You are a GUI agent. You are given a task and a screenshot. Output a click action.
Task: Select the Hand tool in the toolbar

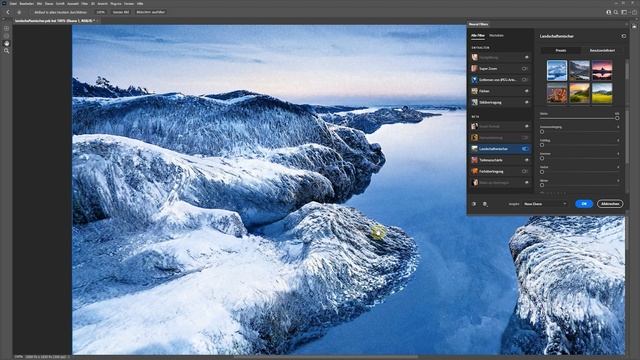coord(6,43)
